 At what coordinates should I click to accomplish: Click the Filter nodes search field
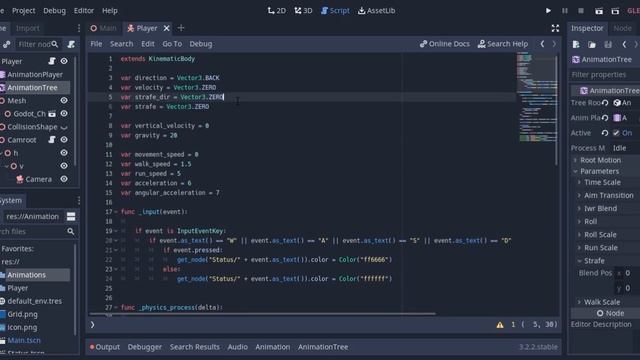[x=38, y=44]
